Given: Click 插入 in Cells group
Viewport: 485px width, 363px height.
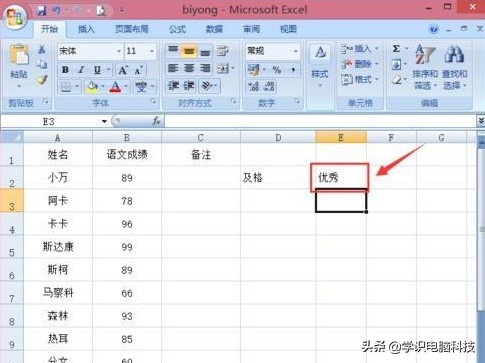Looking at the screenshot, I should pos(360,49).
